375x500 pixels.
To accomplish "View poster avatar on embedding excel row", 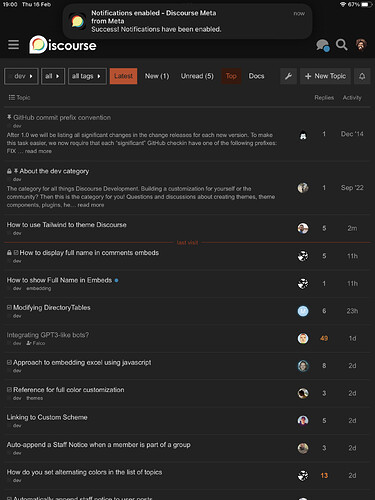I will [303, 366].
